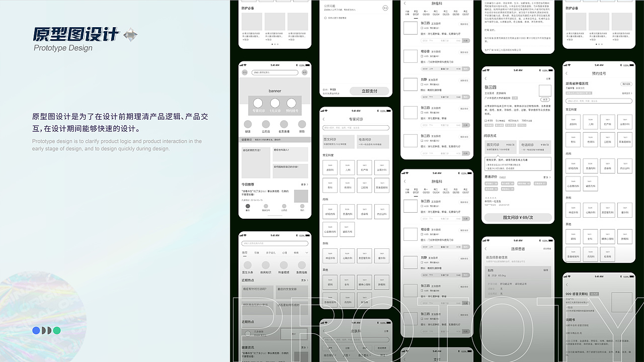Open 图文问诊 card in 专家问诊 screen
This screenshot has width=644, height=362.
[x=339, y=141]
